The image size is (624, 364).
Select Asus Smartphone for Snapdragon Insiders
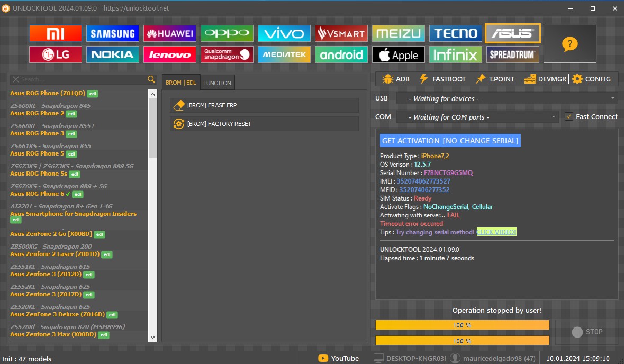[73, 214]
